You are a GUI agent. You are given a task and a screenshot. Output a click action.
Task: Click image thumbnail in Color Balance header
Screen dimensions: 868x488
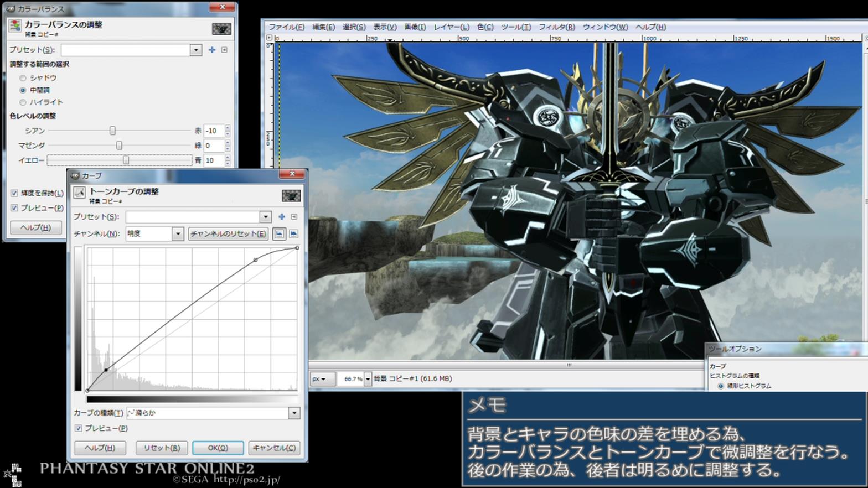(x=221, y=29)
